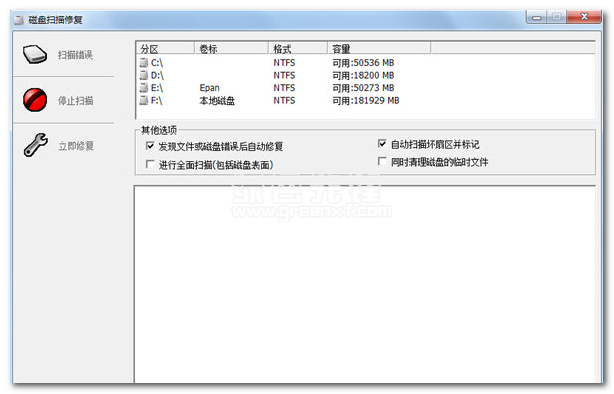The image size is (614, 394).
Task: Close the 磁盘扫描修复 window
Action: [x=584, y=17]
